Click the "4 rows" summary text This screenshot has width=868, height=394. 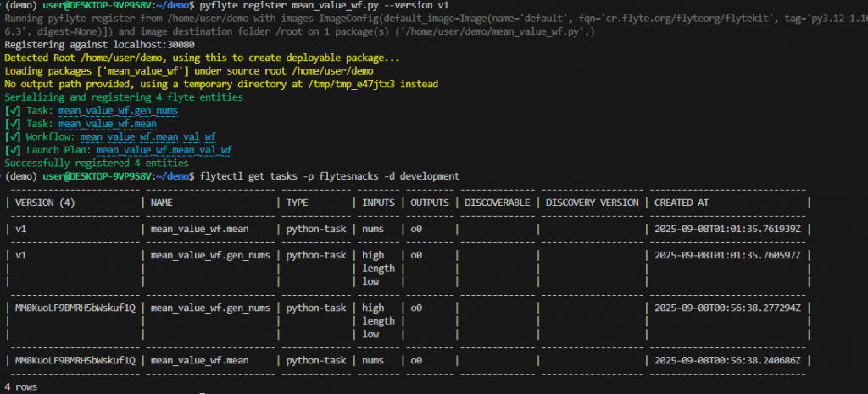pyautogui.click(x=20, y=387)
